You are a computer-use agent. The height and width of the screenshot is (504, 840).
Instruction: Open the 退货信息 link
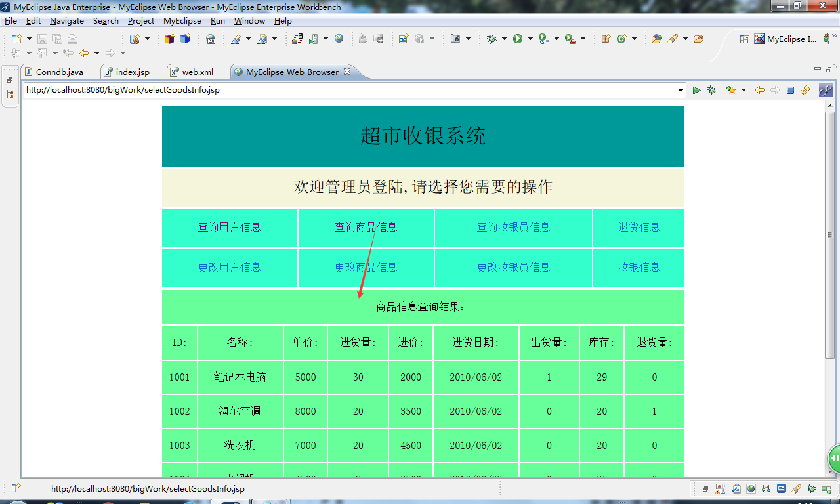tap(639, 227)
